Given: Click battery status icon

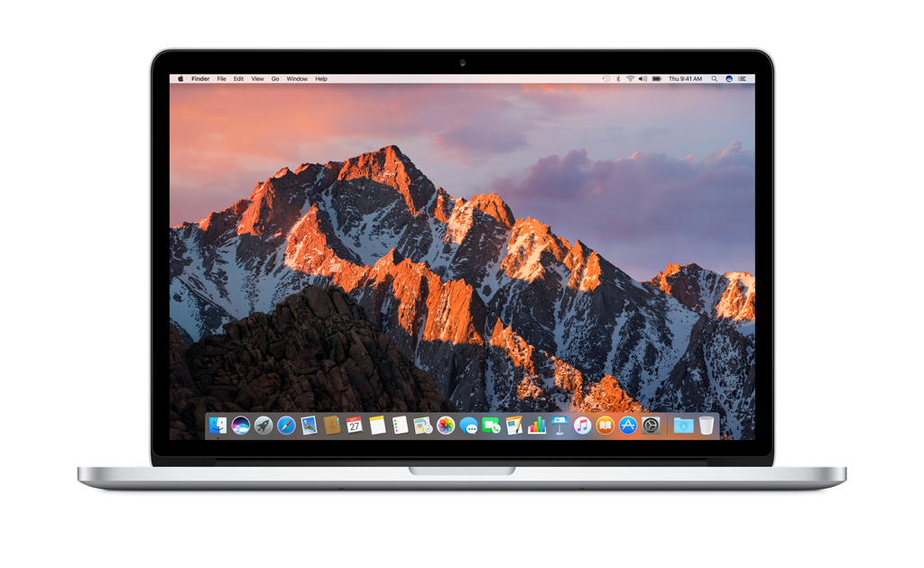Looking at the screenshot, I should [x=657, y=78].
